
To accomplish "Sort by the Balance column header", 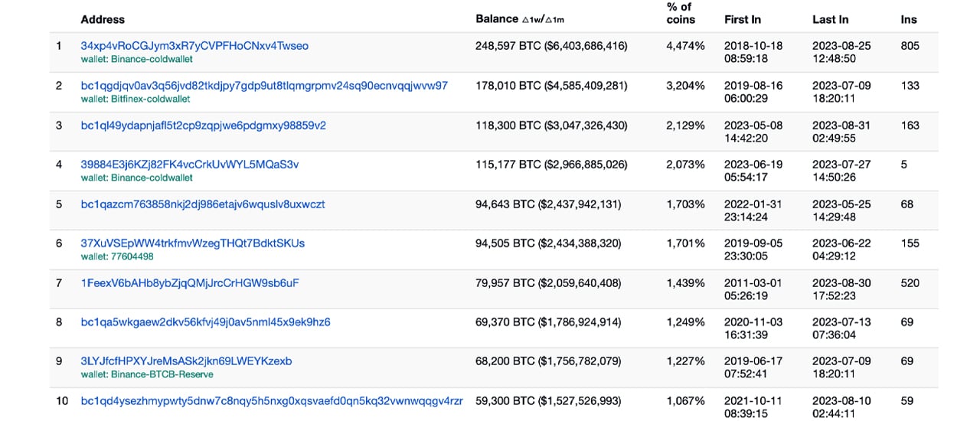I will (x=495, y=19).
